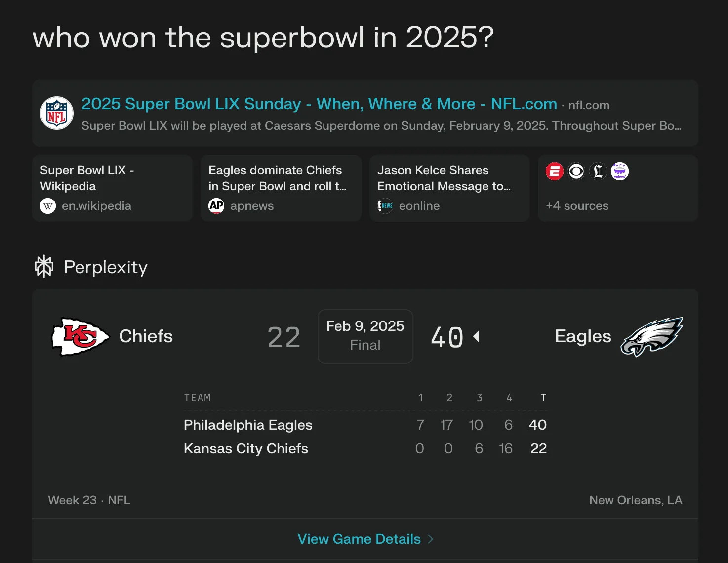728x563 pixels.
Task: Click the AP news source icon
Action: coord(216,206)
